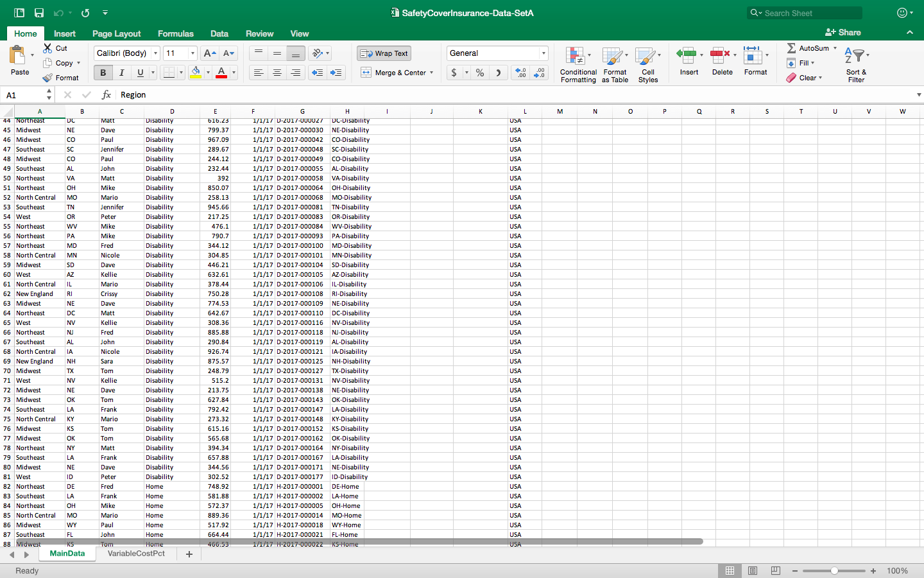Adjust the zoom slider
Image resolution: width=924 pixels, height=578 pixels.
(834, 570)
